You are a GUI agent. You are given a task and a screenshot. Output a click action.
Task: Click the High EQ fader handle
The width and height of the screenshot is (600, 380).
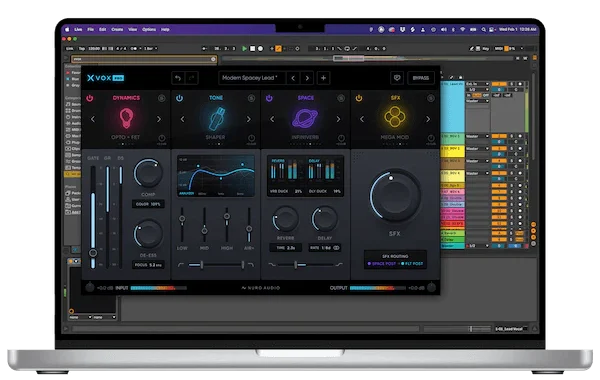(227, 217)
